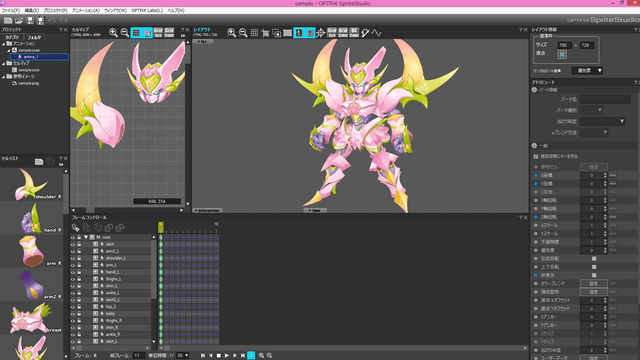This screenshot has width=640, height=360.
Task: Open the alpha blend method dropdown
Action: [594, 133]
